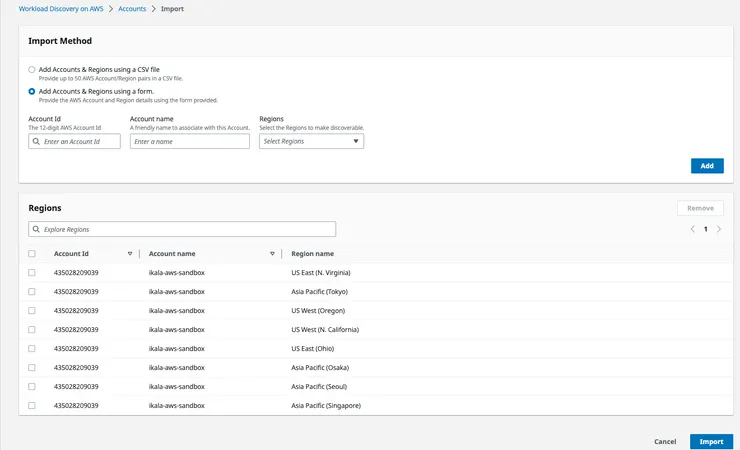
Task: Click magnifier icon in Explore Regions search
Action: tap(36, 230)
